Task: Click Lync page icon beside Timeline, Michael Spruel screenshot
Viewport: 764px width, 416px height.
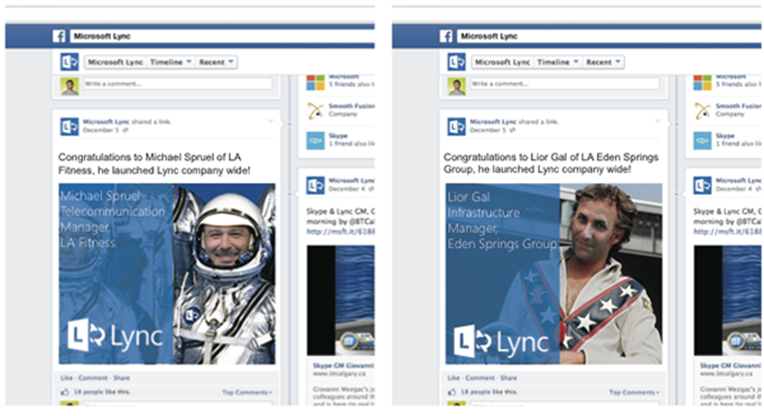Action: pos(70,62)
